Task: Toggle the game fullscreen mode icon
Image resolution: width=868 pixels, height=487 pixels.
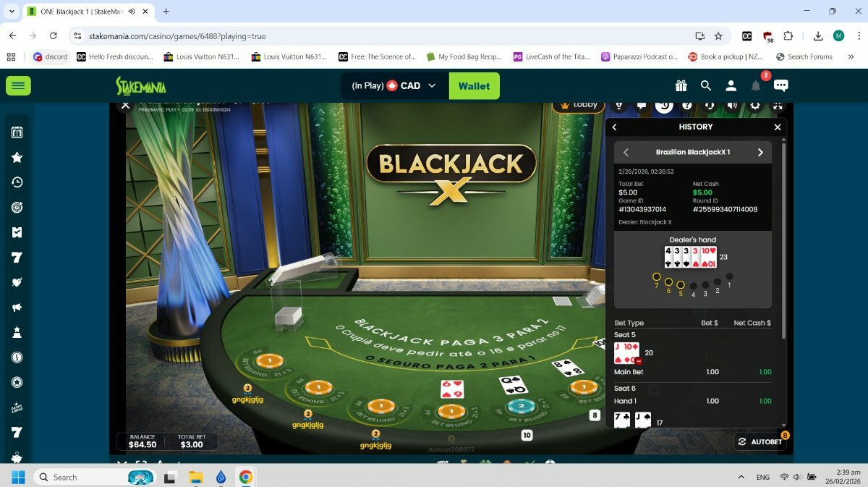Action: [778, 106]
